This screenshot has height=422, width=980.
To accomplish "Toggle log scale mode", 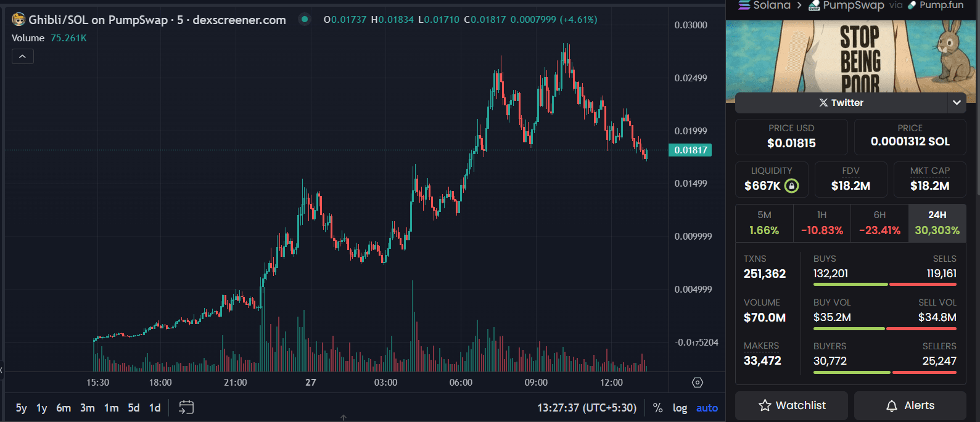I will pos(680,408).
